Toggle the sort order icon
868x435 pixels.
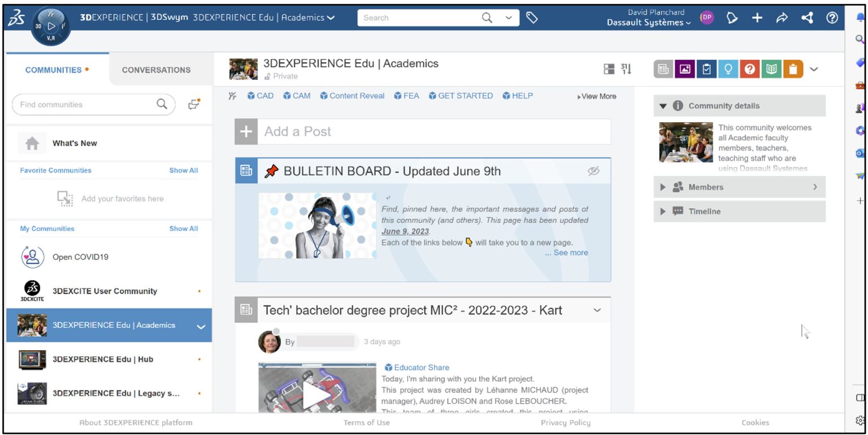(626, 69)
